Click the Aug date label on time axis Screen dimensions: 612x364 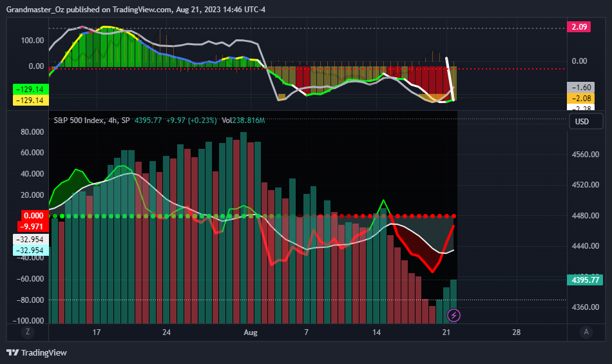(x=251, y=332)
